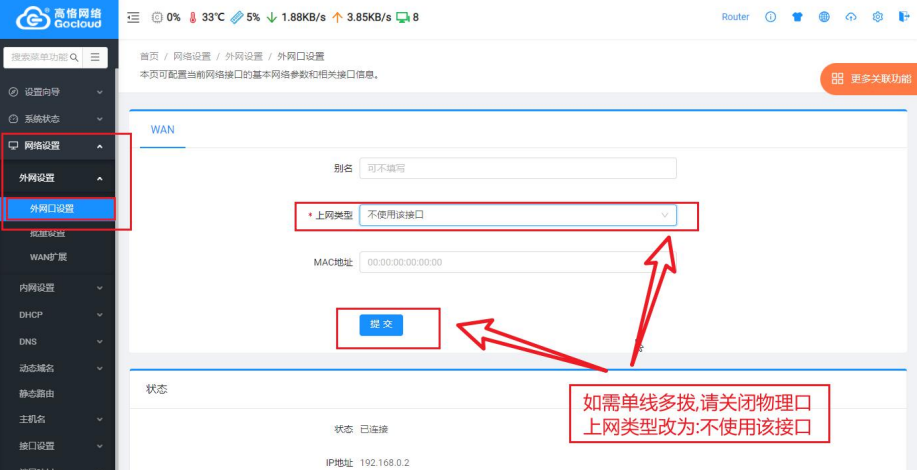917x470 pixels.
Task: Expand 动态域名 submenu
Action: point(57,368)
